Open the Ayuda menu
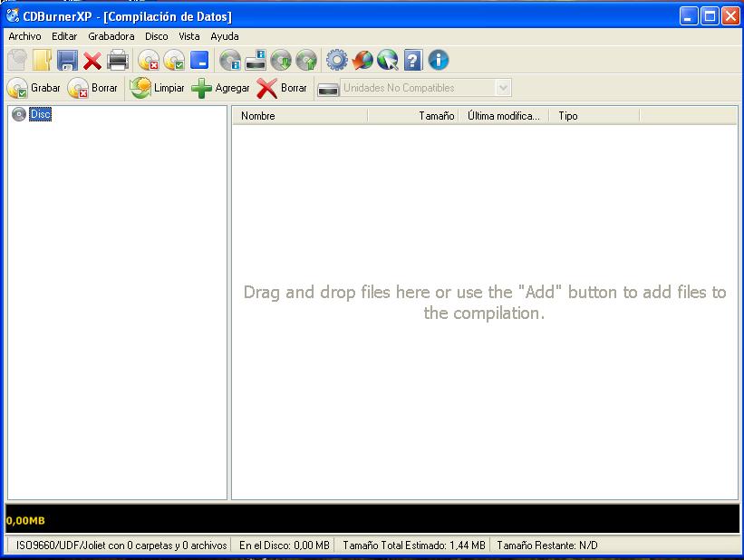The height and width of the screenshot is (560, 744). [x=225, y=36]
